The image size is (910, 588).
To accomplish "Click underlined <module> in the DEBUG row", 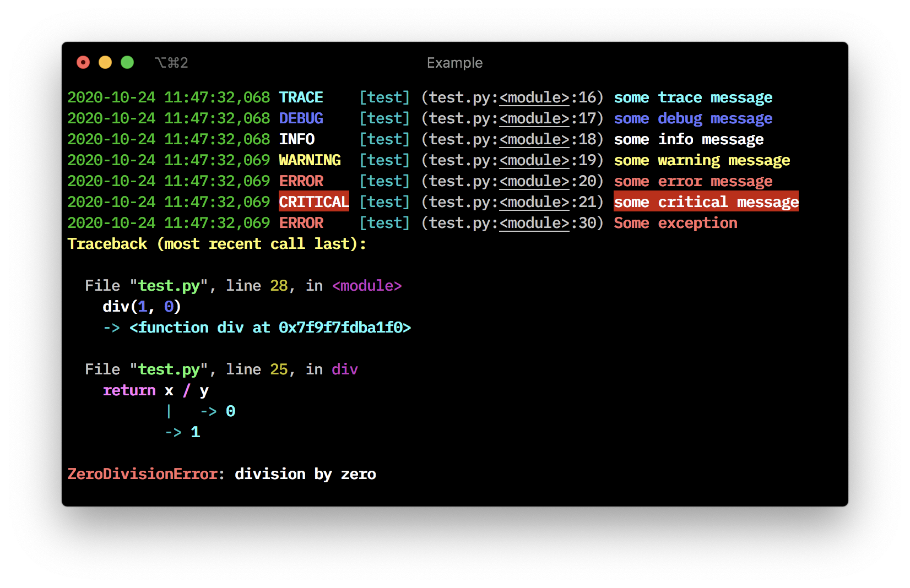I will [x=534, y=119].
